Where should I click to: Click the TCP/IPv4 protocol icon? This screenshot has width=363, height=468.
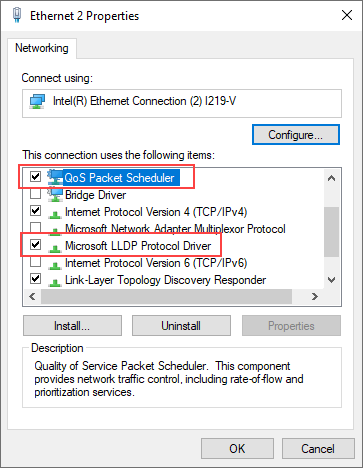pos(55,213)
